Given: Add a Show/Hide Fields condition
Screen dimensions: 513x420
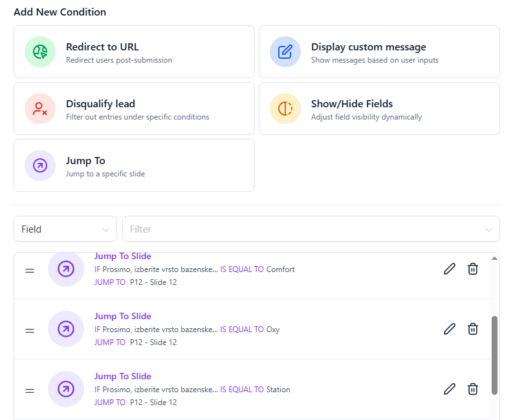Looking at the screenshot, I should point(379,109).
